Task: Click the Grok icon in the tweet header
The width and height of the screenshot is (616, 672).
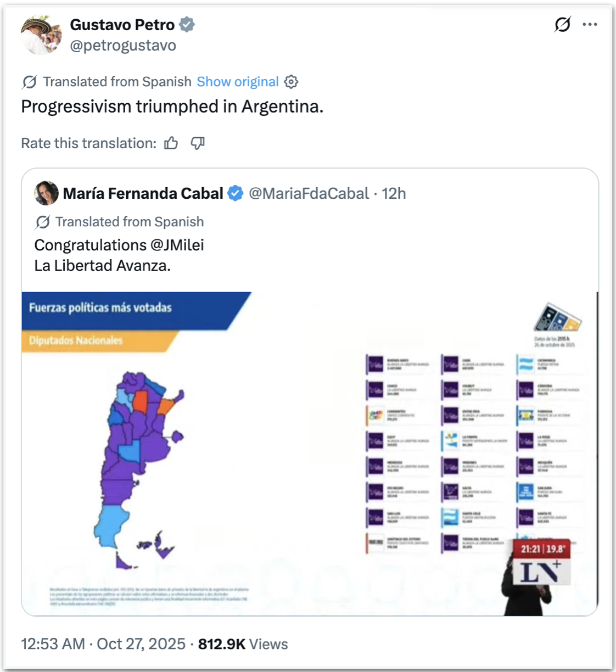Action: tap(562, 24)
